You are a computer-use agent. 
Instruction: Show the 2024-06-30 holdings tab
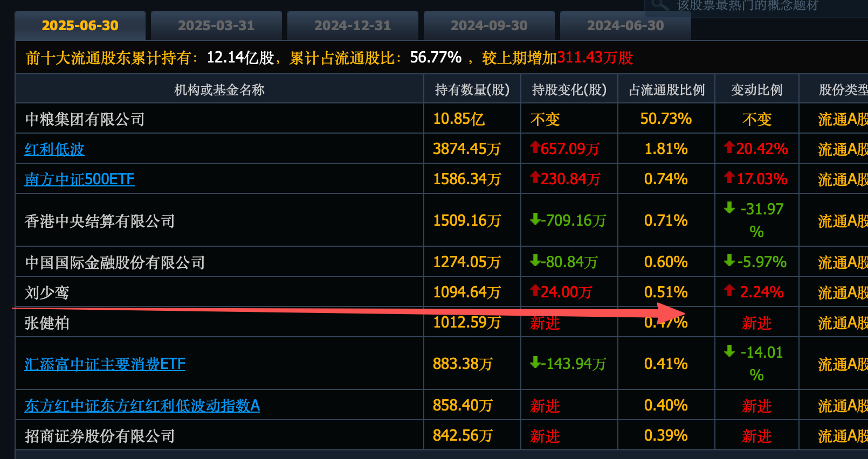tap(625, 25)
